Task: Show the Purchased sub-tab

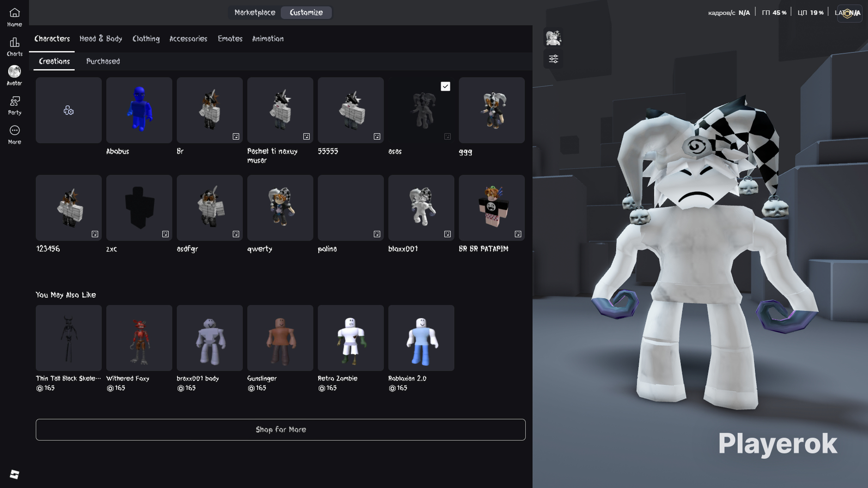Action: [103, 61]
